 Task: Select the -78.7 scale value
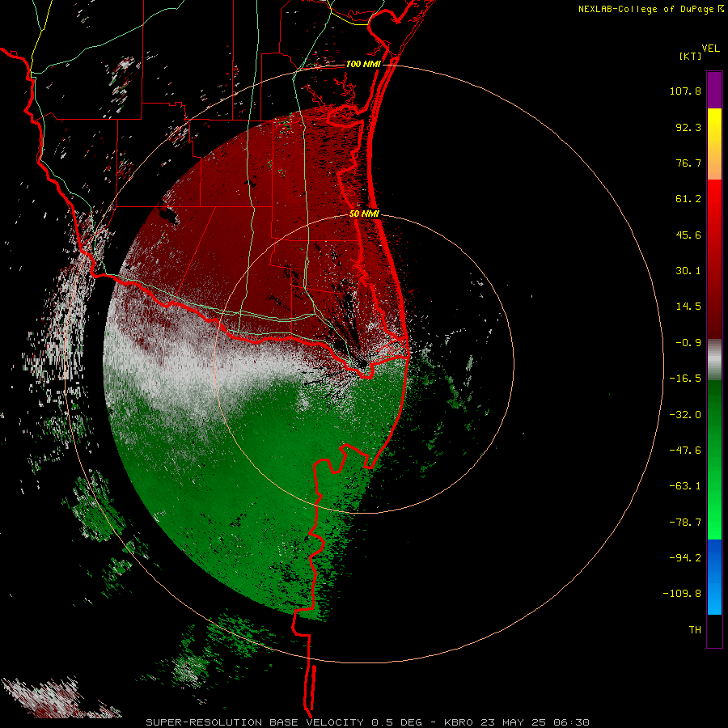(685, 523)
